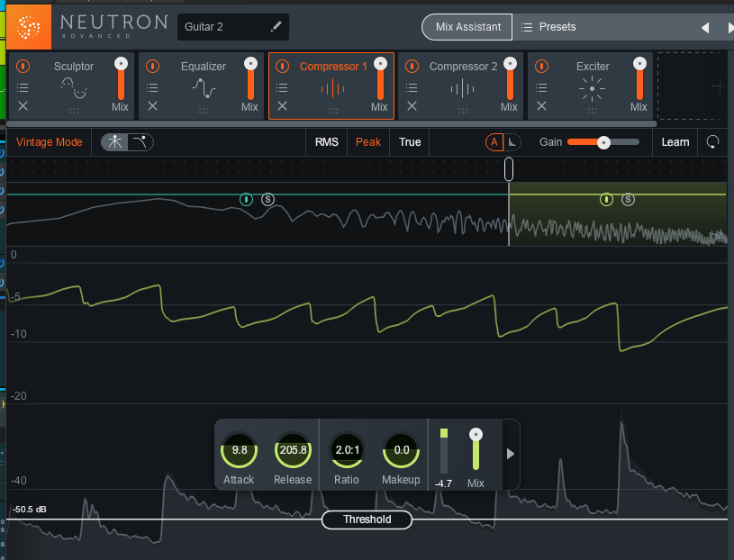The width and height of the screenshot is (734, 560).
Task: Solo the high crossover band with its S icon
Action: tap(628, 200)
